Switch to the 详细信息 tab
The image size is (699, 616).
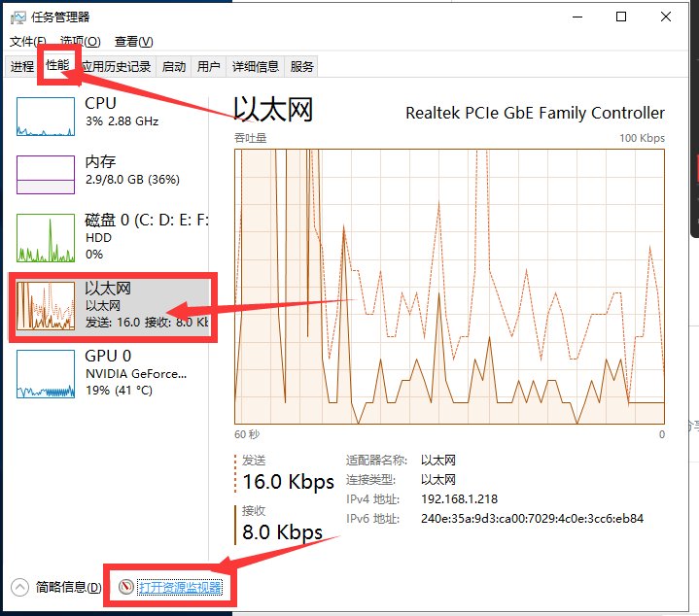coord(256,67)
